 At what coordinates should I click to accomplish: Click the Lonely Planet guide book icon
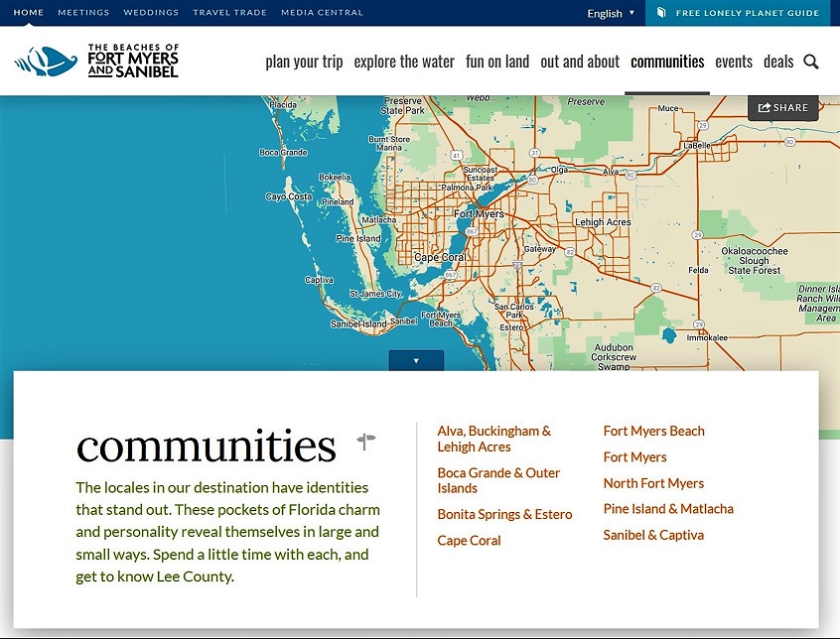pos(661,12)
